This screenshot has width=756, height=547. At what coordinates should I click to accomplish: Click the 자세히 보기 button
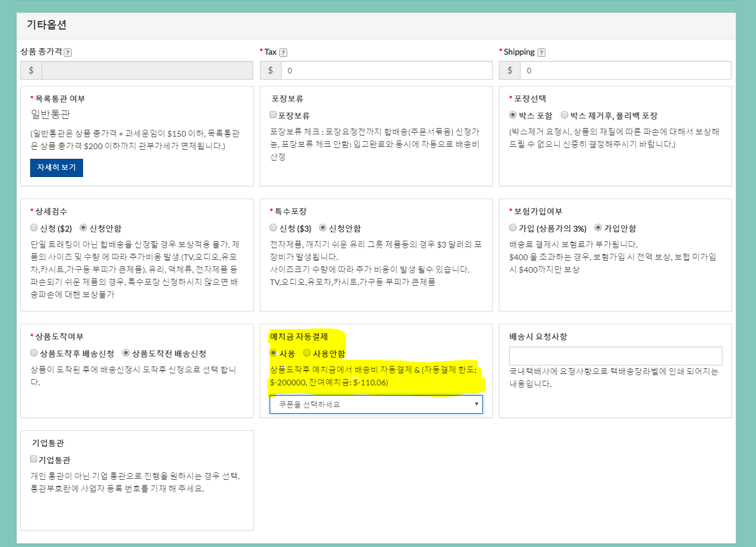pos(56,167)
